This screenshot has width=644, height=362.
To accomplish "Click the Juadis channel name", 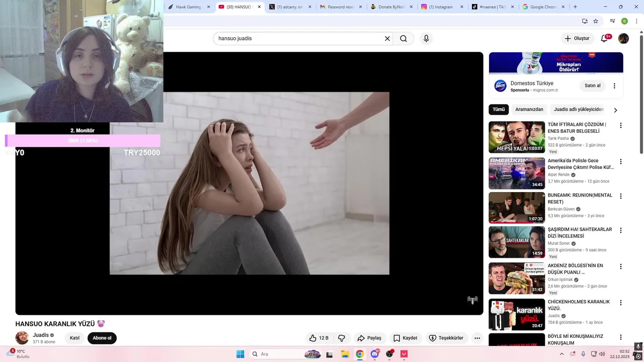I will 41,335.
